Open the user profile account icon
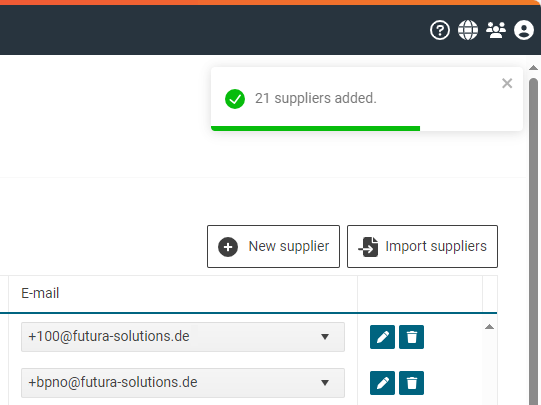Viewport: 541px width, 405px height. pos(524,30)
